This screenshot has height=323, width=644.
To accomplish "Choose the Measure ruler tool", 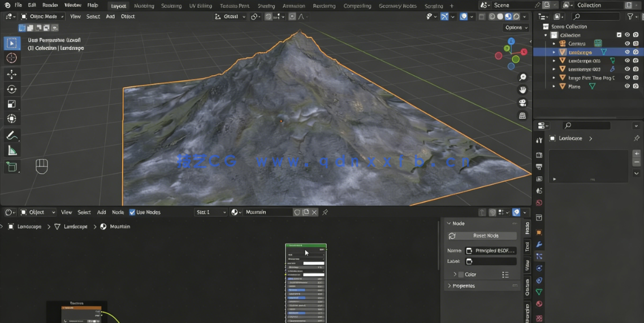I will click(x=12, y=151).
